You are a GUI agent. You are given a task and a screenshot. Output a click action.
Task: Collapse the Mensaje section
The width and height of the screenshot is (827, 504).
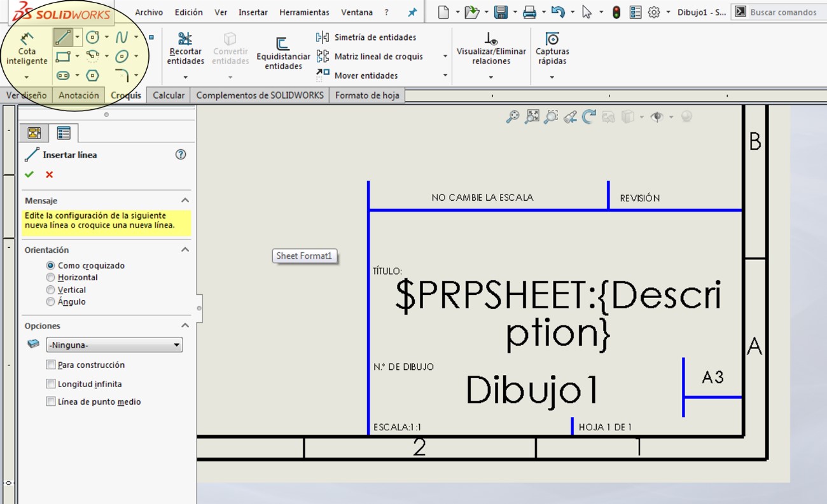coord(185,200)
